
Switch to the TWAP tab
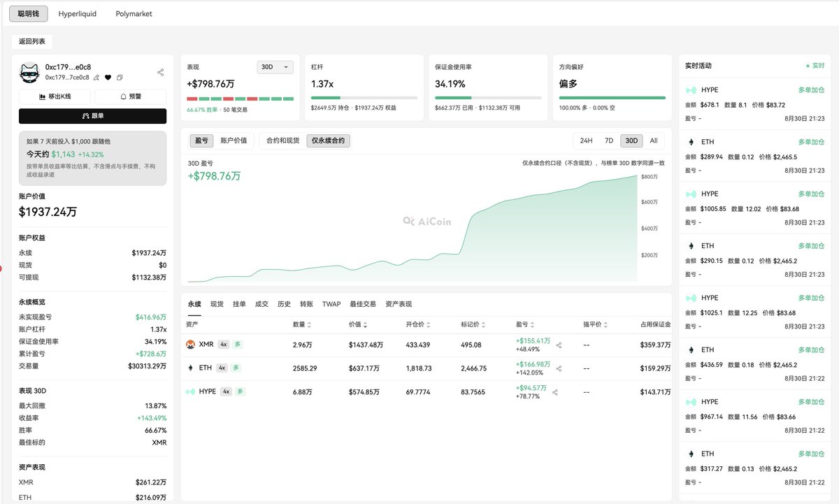pyautogui.click(x=331, y=304)
